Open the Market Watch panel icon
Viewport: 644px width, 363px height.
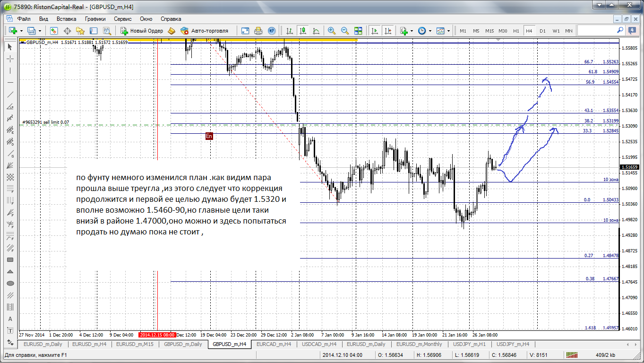(x=54, y=31)
